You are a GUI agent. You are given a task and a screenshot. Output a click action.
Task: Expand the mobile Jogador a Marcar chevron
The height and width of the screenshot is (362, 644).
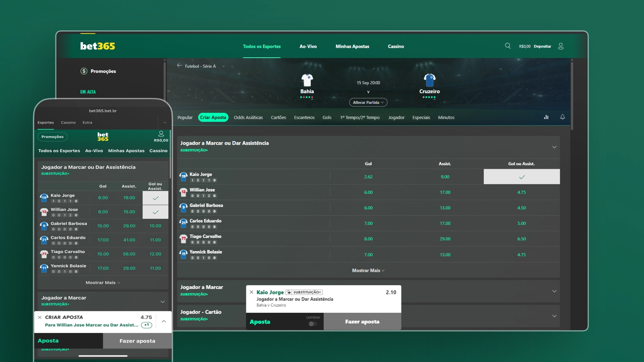tap(163, 302)
